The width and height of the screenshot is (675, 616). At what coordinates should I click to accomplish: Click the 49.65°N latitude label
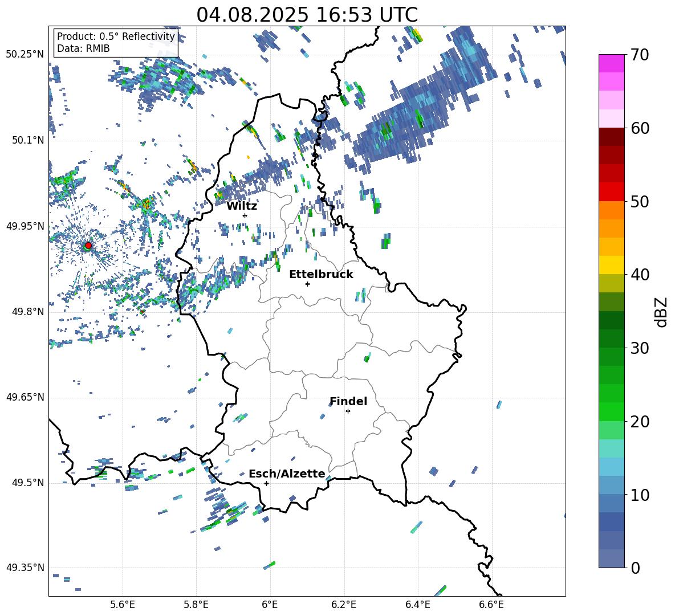click(25, 397)
